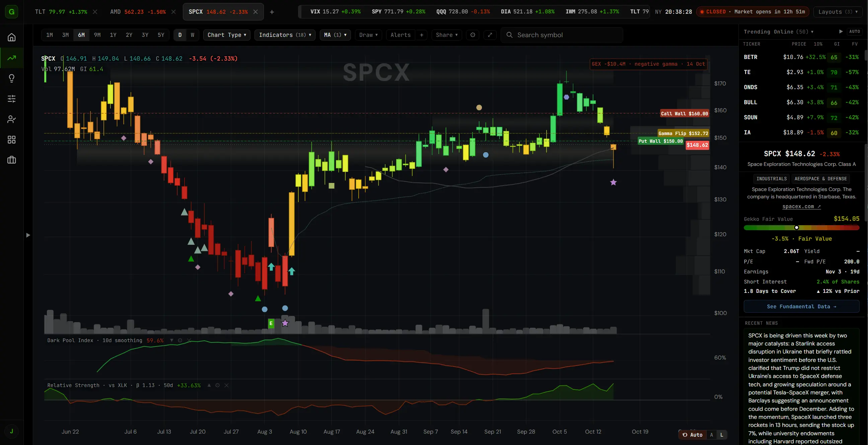Open the user check icon in sidebar

[x=11, y=119]
